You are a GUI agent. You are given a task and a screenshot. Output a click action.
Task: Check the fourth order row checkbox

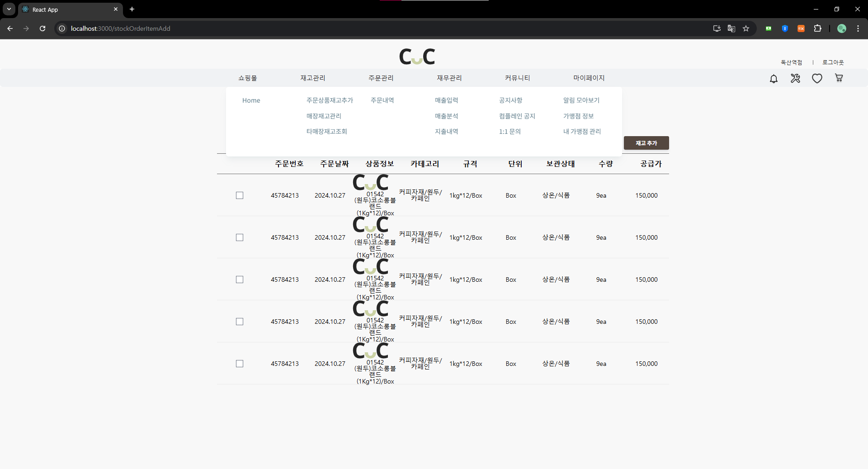click(240, 322)
